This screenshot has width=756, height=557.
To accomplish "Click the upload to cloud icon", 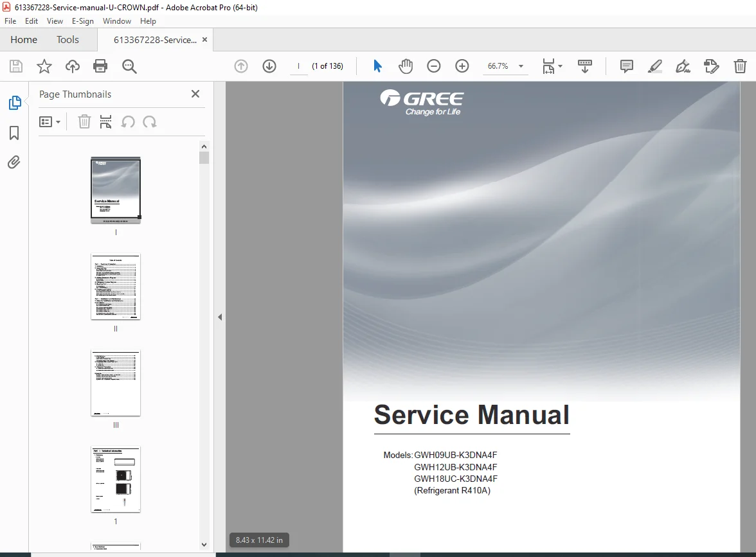I will tap(72, 66).
